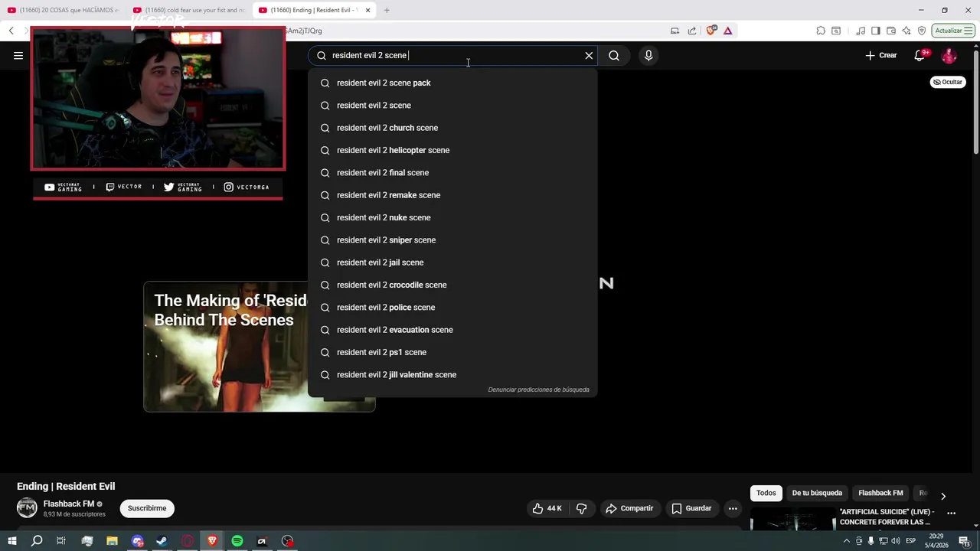
Task: Like the video (44 K)
Action: click(547, 508)
